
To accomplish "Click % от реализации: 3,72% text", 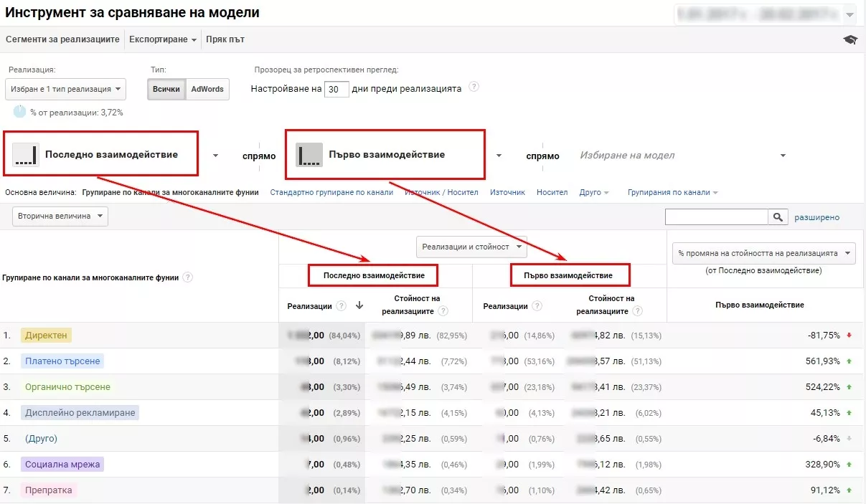I will pyautogui.click(x=77, y=113).
